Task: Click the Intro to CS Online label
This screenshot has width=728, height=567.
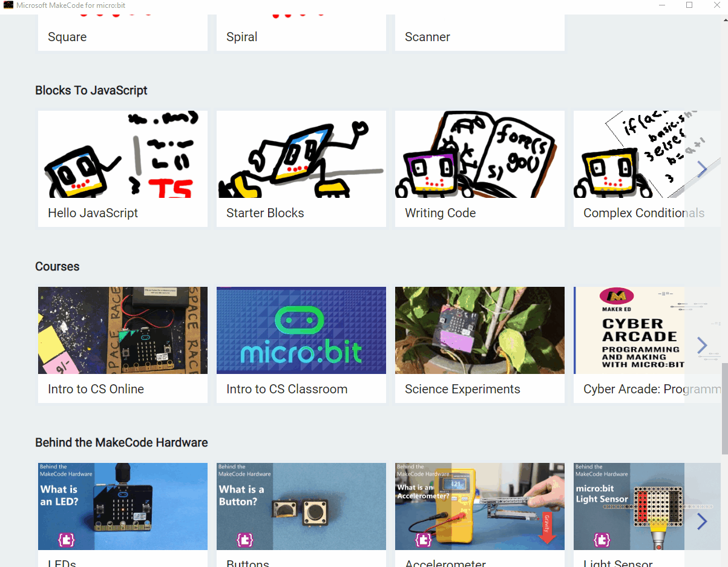Action: click(96, 389)
